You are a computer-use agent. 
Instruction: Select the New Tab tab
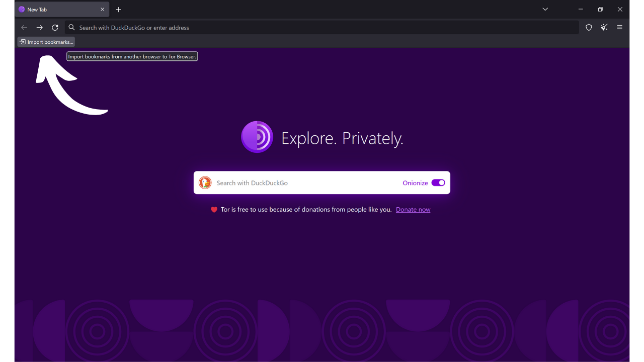coord(55,9)
